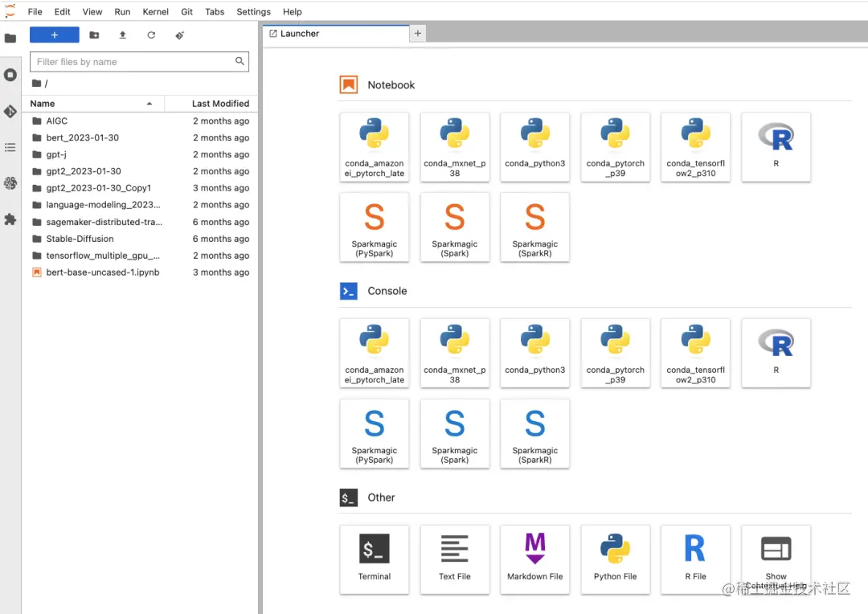Launch conda_python3 console
This screenshot has height=614, width=868.
pos(534,354)
